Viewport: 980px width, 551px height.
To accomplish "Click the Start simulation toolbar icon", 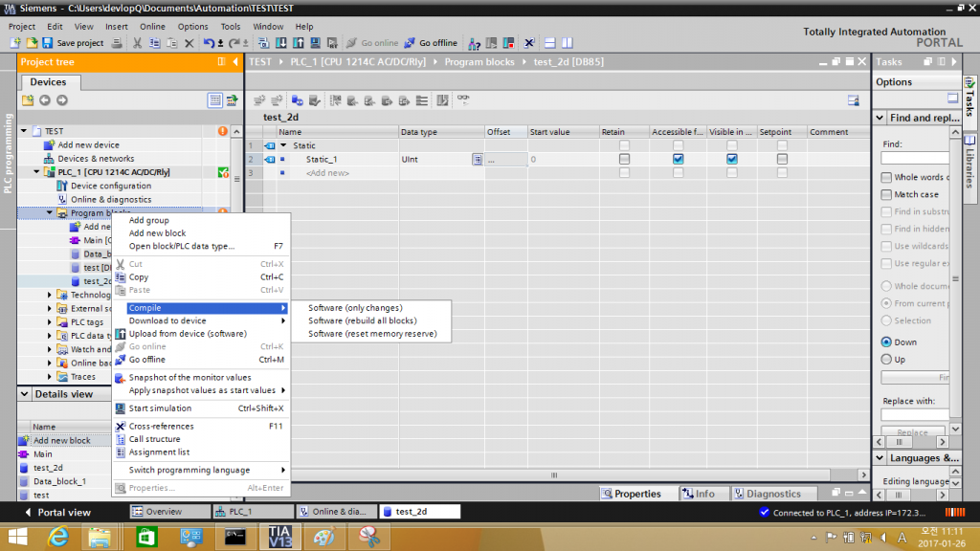I will pos(316,43).
